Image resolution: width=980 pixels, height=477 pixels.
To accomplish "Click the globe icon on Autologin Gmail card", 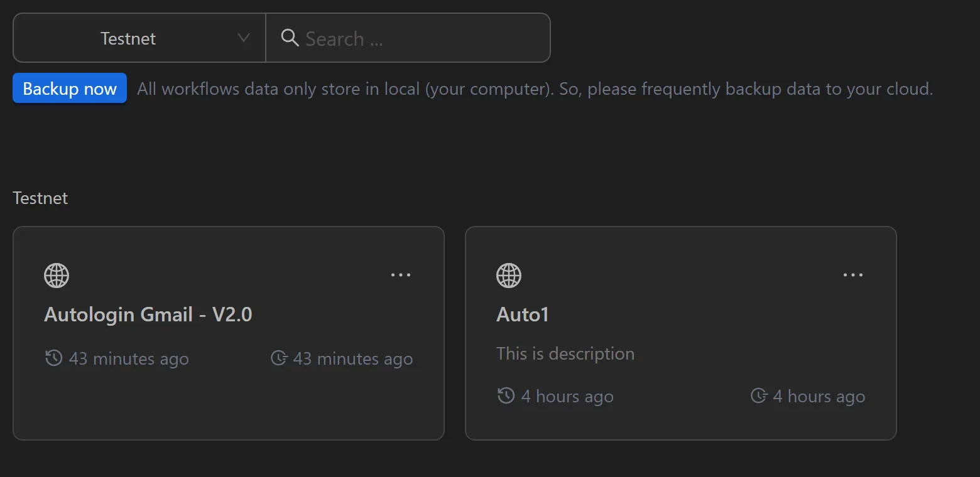I will pyautogui.click(x=57, y=275).
